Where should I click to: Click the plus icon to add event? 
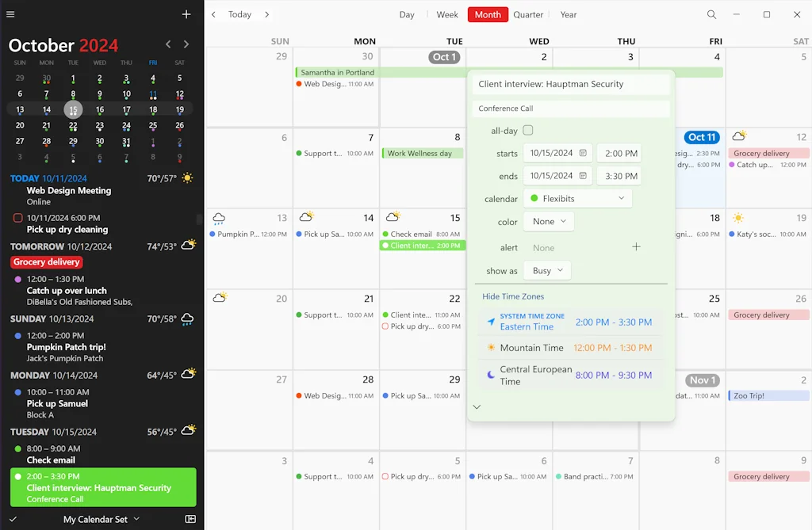(x=186, y=14)
